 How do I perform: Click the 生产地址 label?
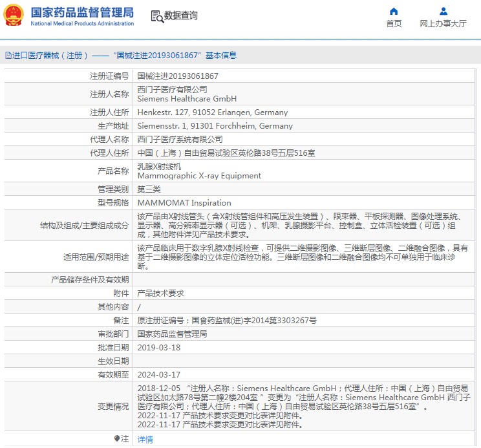(x=113, y=126)
